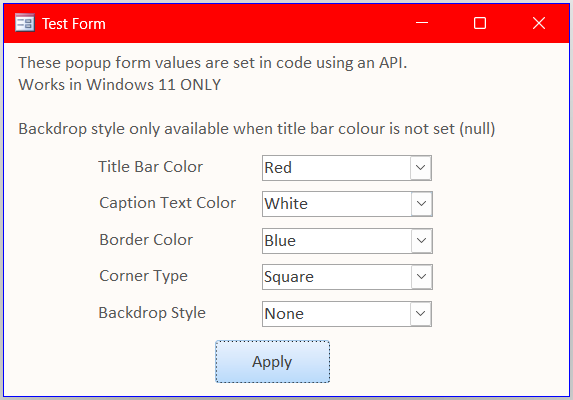Click the "Test Form" title caption
573x400 pixels.
tap(74, 24)
